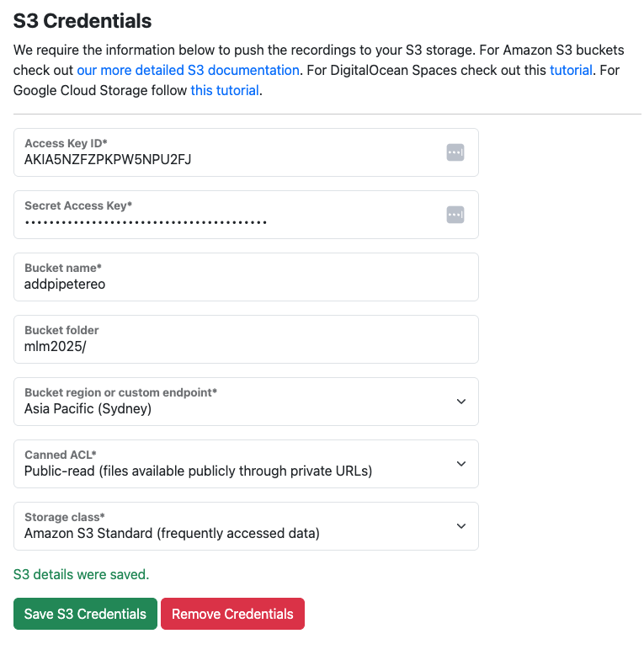Focus the Access Key ID text field
This screenshot has width=644, height=655.
tap(227, 158)
